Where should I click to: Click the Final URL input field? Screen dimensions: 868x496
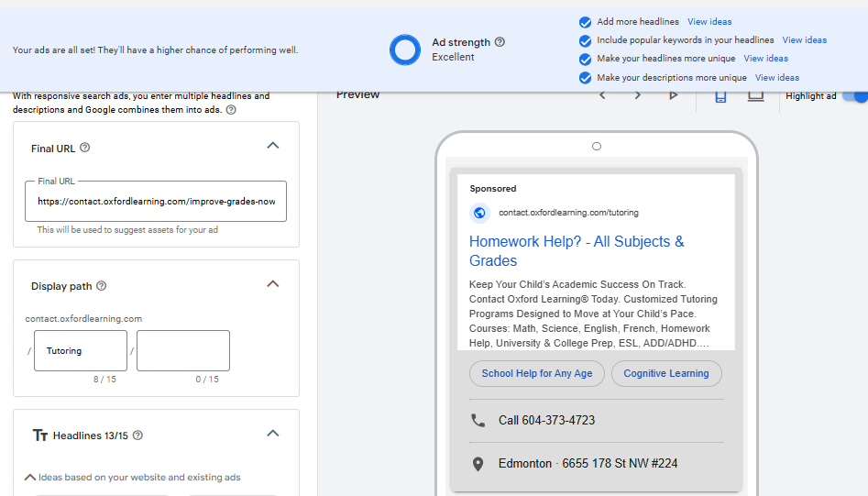tap(156, 201)
